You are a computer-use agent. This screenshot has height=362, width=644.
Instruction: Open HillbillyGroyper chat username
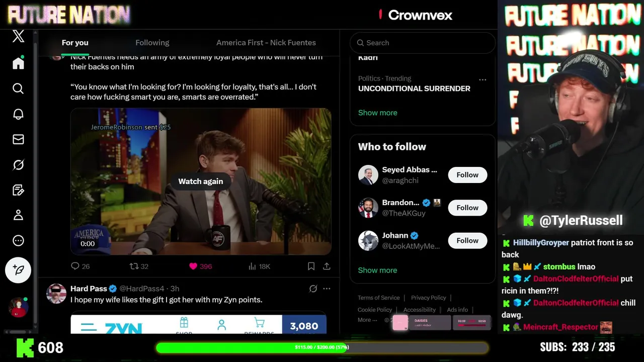[541, 242]
